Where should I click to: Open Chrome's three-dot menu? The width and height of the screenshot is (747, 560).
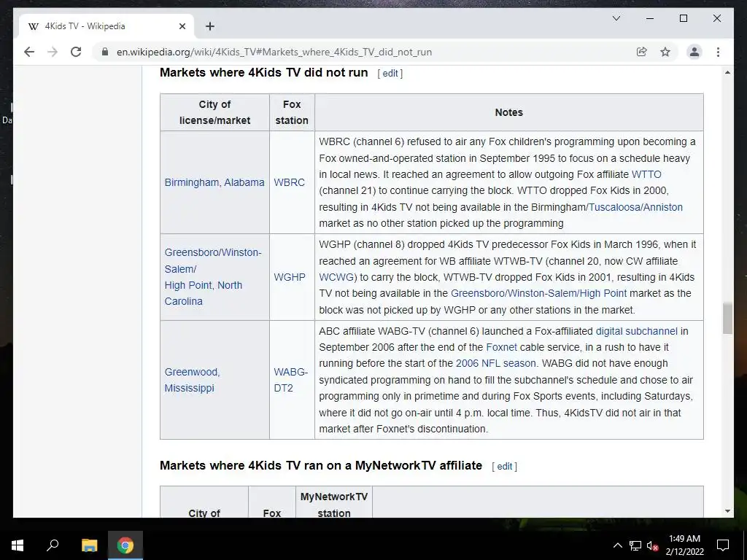pyautogui.click(x=718, y=52)
